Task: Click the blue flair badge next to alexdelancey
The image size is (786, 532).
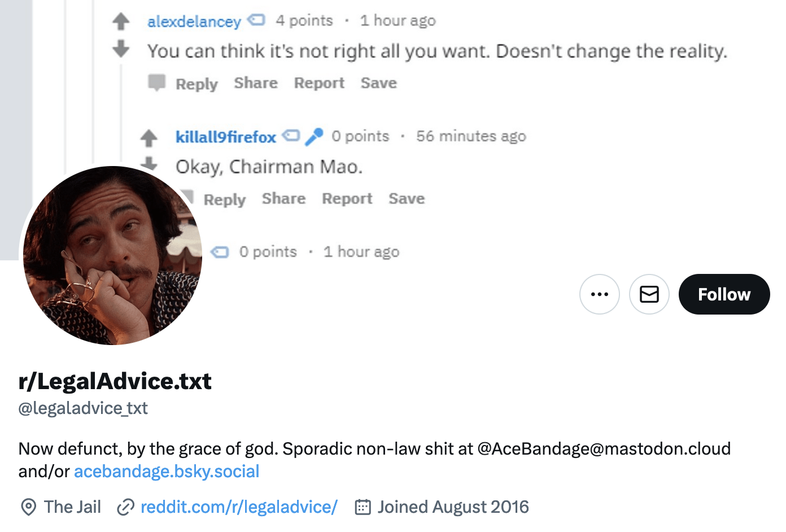Action: pyautogui.click(x=256, y=19)
